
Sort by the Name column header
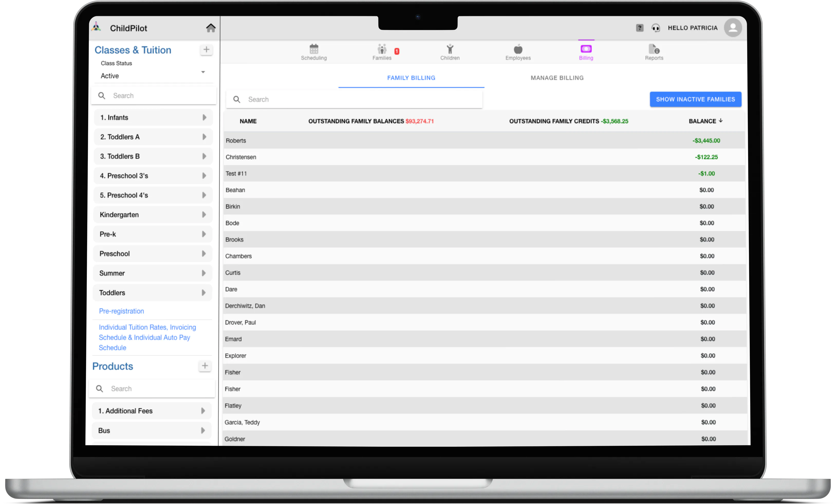[248, 121]
